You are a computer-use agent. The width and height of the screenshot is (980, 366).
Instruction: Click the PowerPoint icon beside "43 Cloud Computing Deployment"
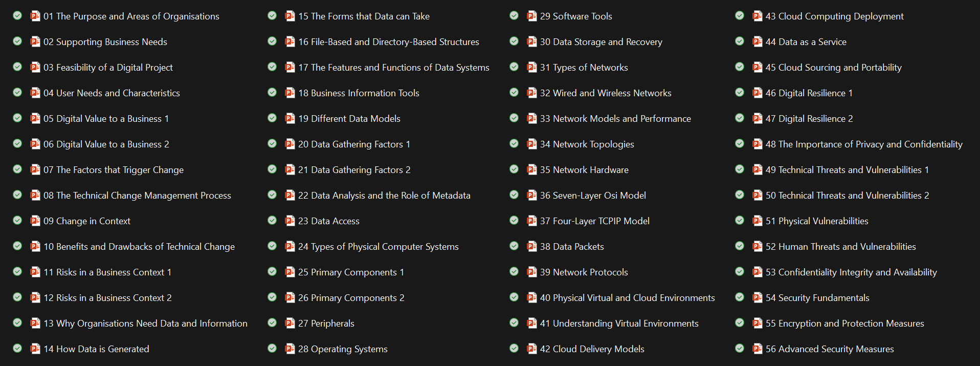click(757, 16)
